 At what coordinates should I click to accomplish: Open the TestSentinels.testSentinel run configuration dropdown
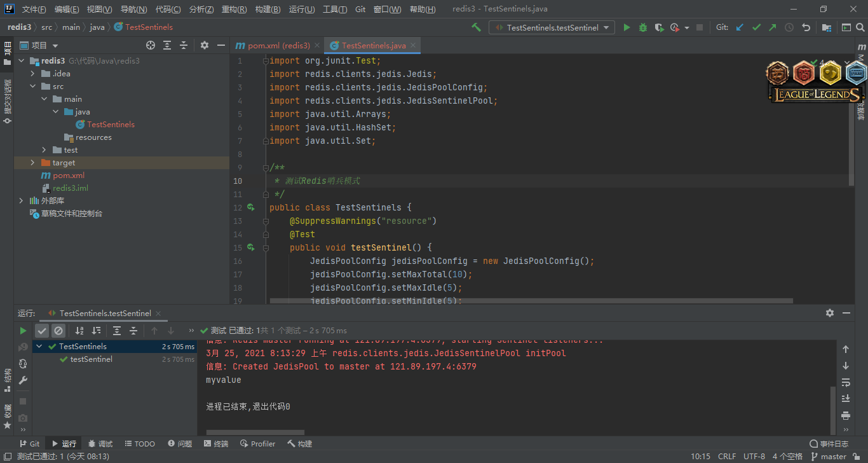551,27
